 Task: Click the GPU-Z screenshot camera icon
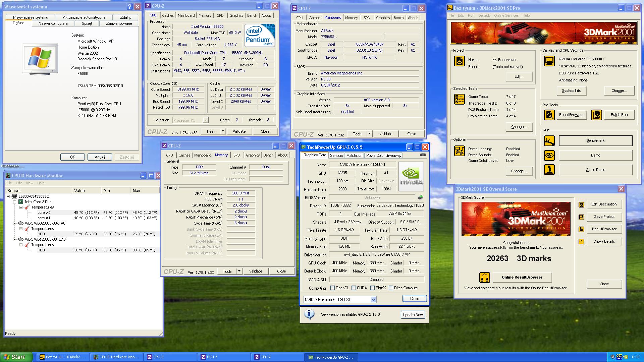[423, 155]
